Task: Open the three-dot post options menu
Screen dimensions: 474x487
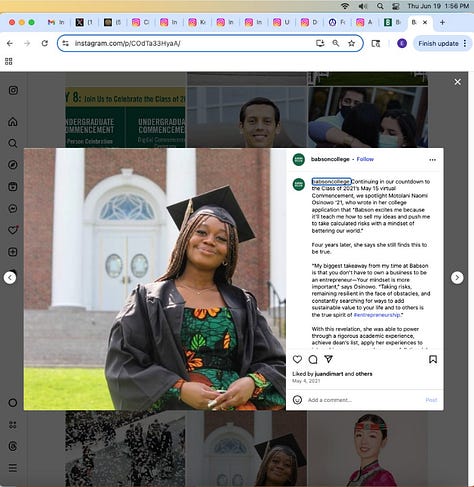Action: 432,160
